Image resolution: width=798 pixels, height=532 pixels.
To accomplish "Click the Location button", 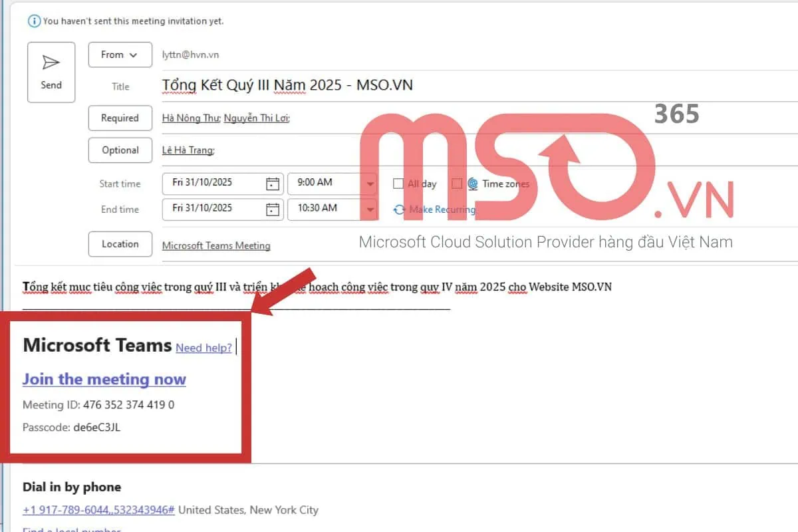I will pos(120,244).
